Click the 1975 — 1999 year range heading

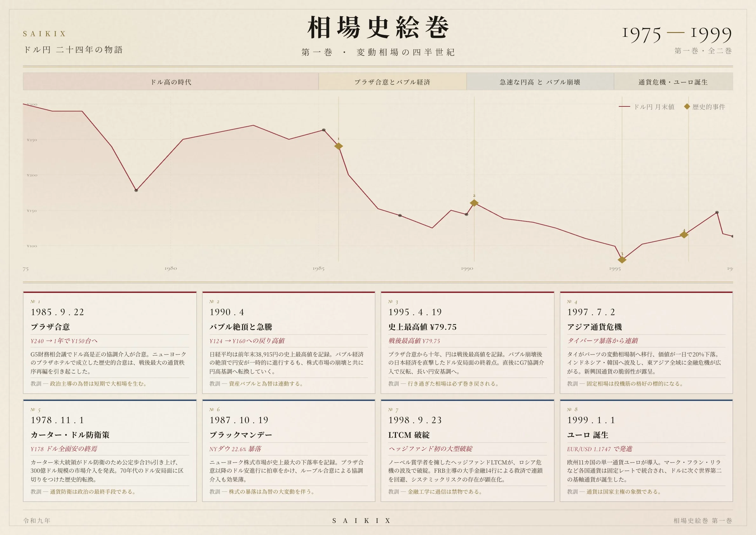click(677, 34)
